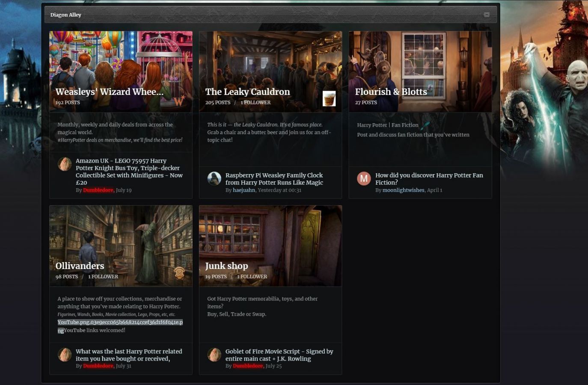Click 'Yesterday at 00:31' timestamp
Screen dimensions: 588x385
point(279,190)
